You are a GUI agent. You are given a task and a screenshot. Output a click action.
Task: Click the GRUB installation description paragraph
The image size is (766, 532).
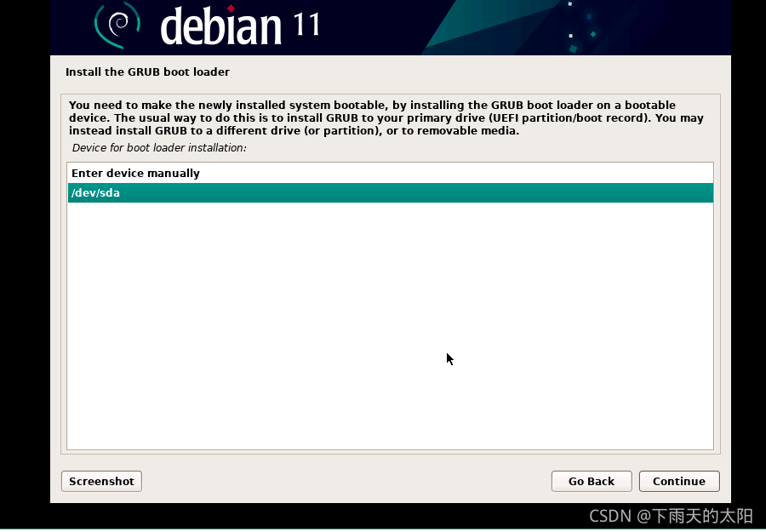pos(386,117)
